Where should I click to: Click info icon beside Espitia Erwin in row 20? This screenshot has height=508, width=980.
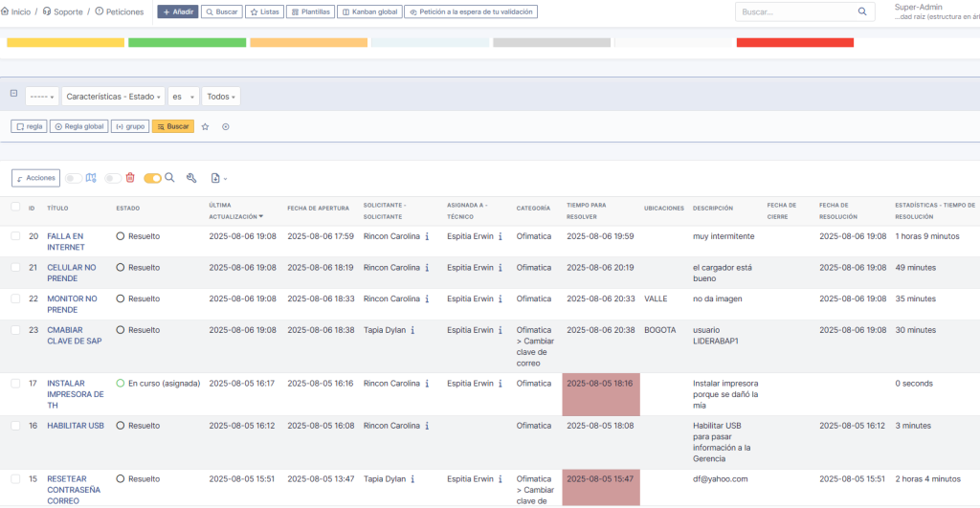tap(501, 237)
